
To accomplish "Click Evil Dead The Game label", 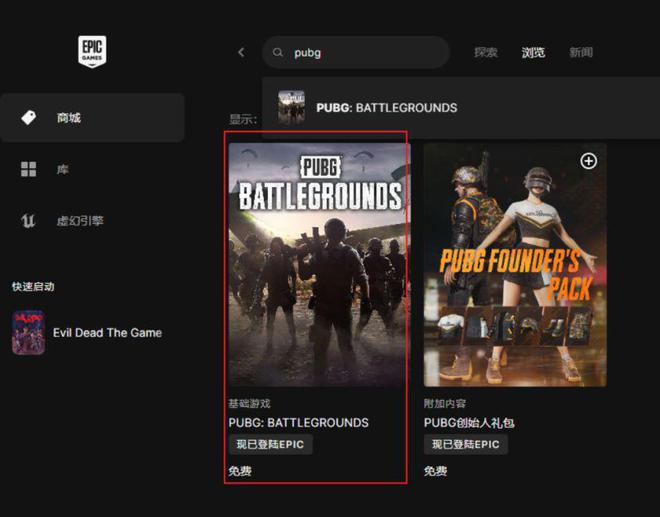I will pyautogui.click(x=107, y=333).
